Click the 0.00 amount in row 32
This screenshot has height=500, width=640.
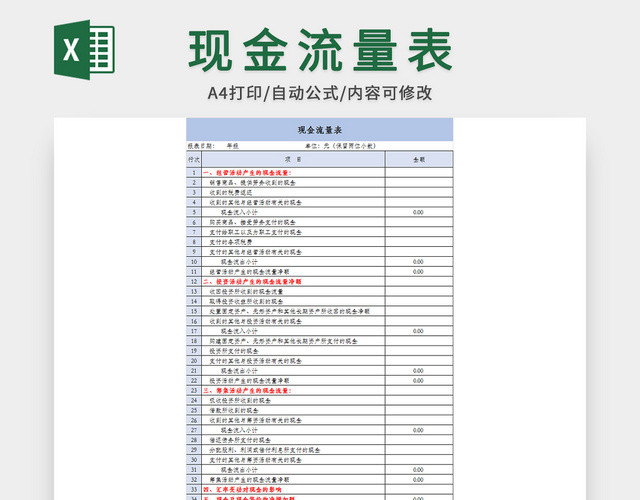pyautogui.click(x=418, y=480)
